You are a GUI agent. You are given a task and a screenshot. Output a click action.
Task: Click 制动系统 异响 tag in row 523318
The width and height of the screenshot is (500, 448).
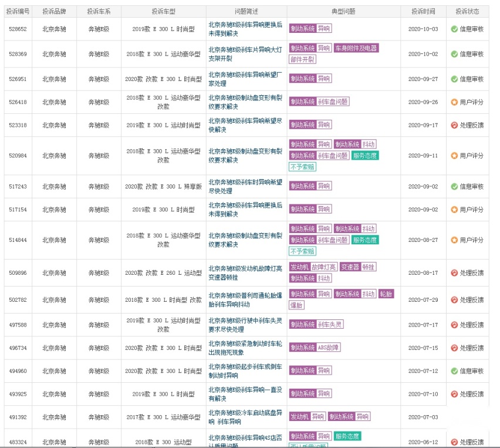coord(310,124)
